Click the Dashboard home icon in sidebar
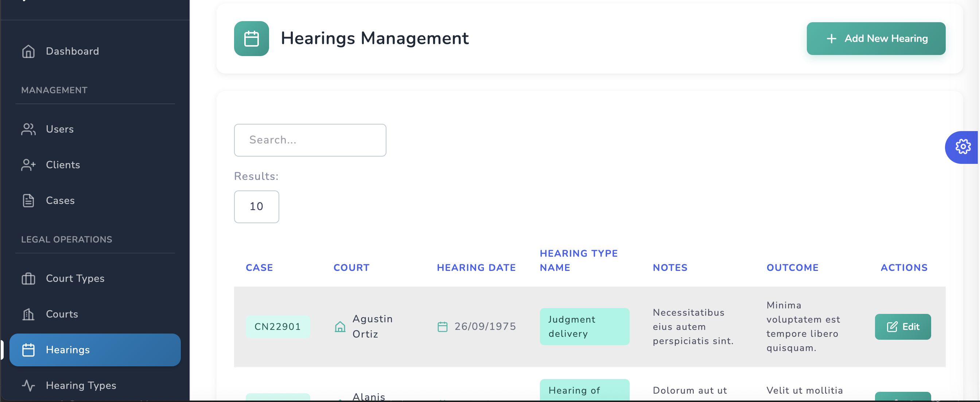The image size is (980, 402). [28, 51]
